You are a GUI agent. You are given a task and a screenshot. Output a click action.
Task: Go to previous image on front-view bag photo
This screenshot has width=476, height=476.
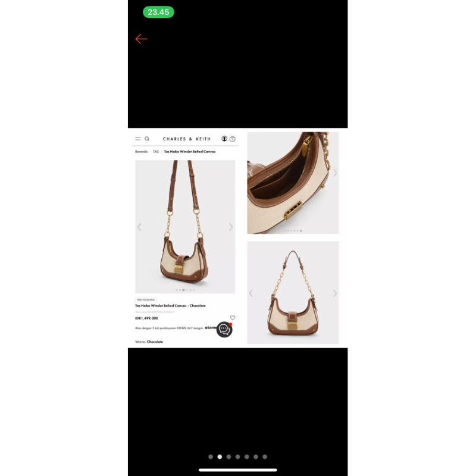point(251,293)
